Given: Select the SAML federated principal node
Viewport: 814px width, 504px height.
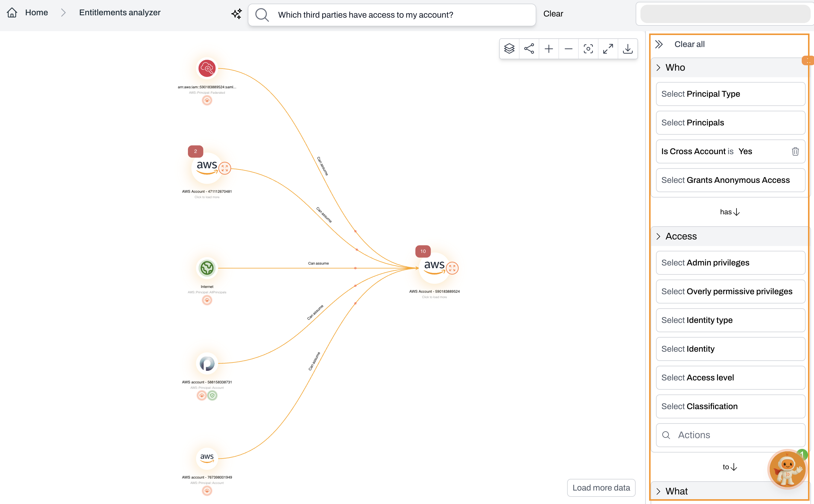Looking at the screenshot, I should (207, 68).
